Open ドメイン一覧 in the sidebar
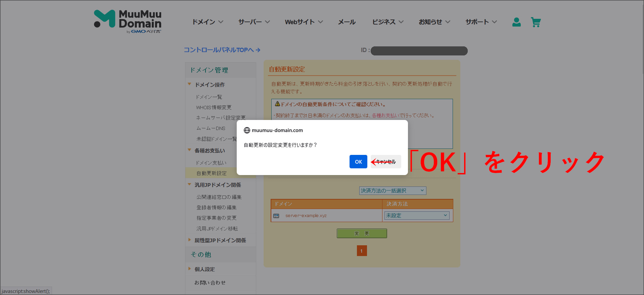The height and width of the screenshot is (295, 644). coord(209,97)
